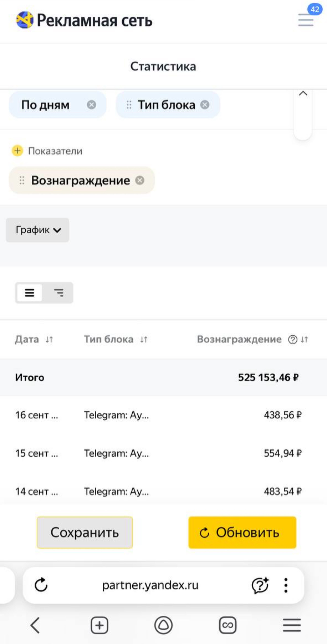Click the 'Сохранить' button
This screenshot has width=327, height=644.
(85, 532)
